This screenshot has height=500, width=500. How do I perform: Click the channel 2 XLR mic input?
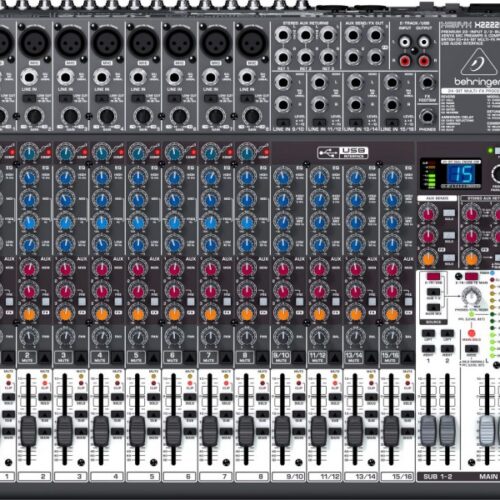(x=34, y=43)
